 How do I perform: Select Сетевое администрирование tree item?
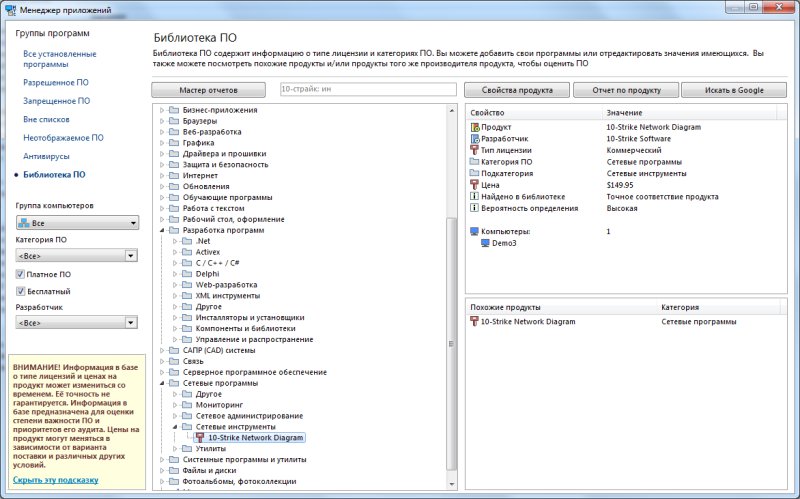pyautogui.click(x=249, y=416)
